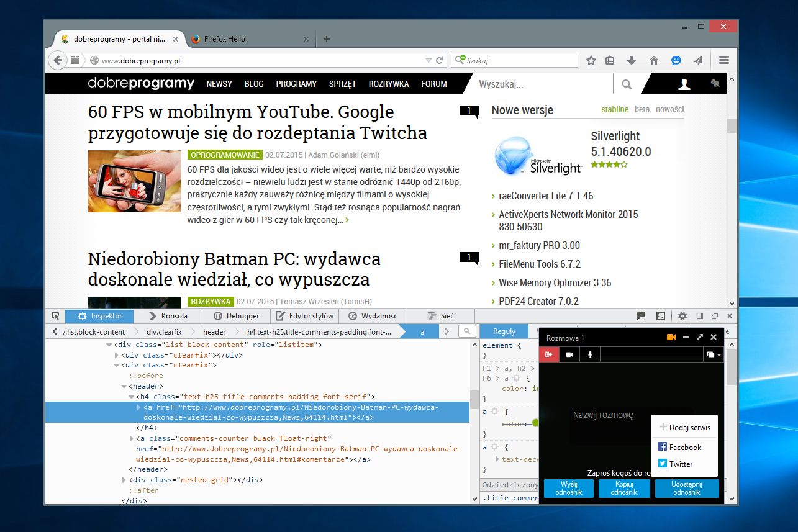Toggle the camera in the Rozmowa 1 panel
Image resolution: width=798 pixels, height=532 pixels.
(569, 354)
